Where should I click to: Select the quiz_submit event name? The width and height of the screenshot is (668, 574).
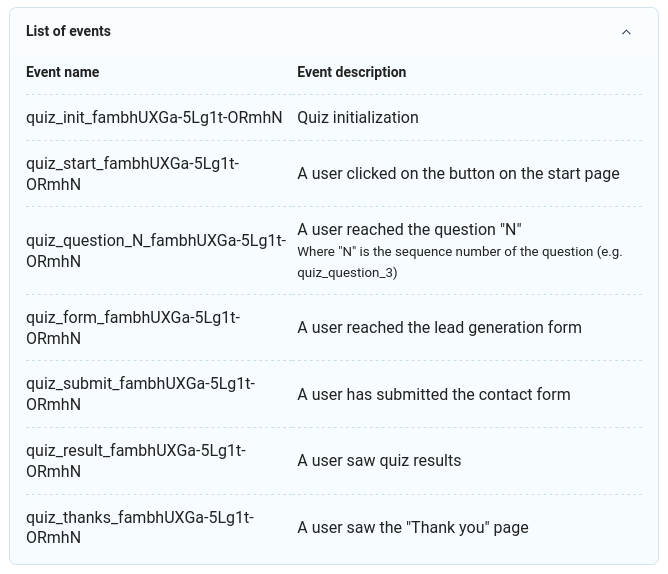[x=141, y=394]
